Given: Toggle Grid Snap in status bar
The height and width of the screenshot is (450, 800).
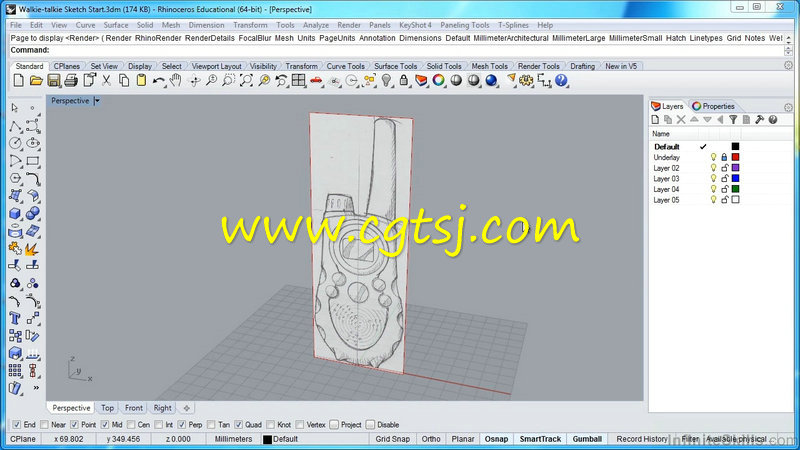Looking at the screenshot, I should [392, 439].
